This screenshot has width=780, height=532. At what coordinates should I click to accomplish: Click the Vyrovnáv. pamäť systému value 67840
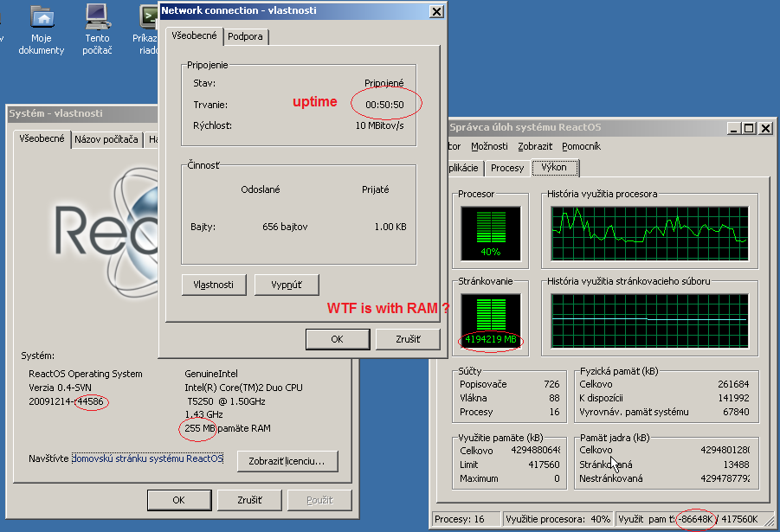coord(736,412)
